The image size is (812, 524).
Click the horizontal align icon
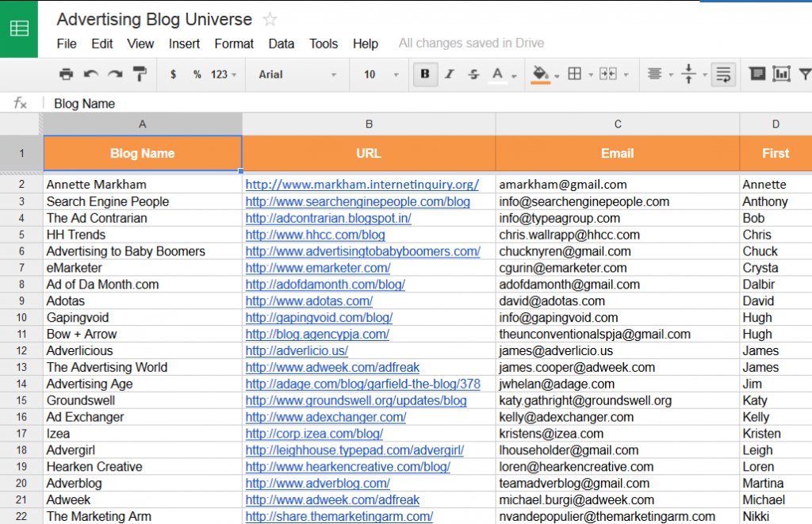point(654,74)
